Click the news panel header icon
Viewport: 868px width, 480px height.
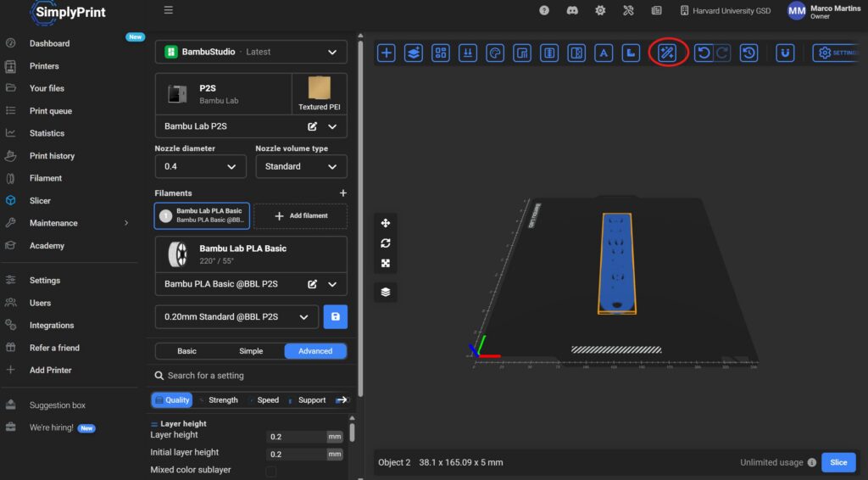click(657, 10)
